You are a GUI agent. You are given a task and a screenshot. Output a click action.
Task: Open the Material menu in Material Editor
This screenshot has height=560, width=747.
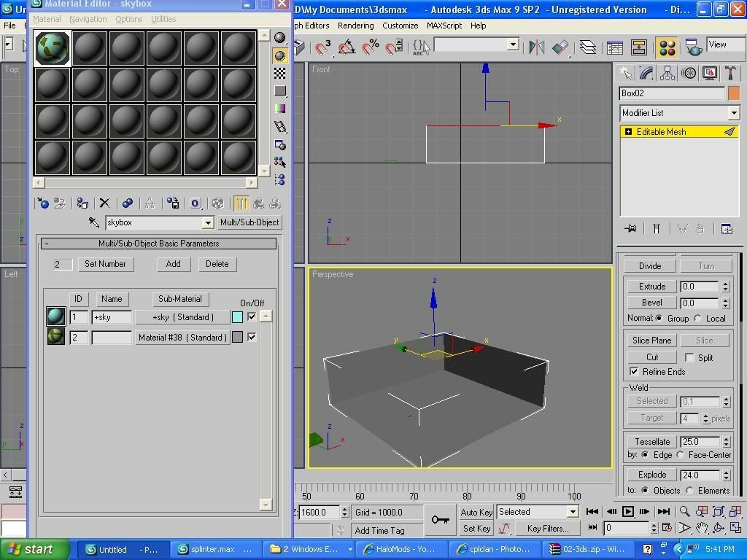47,19
